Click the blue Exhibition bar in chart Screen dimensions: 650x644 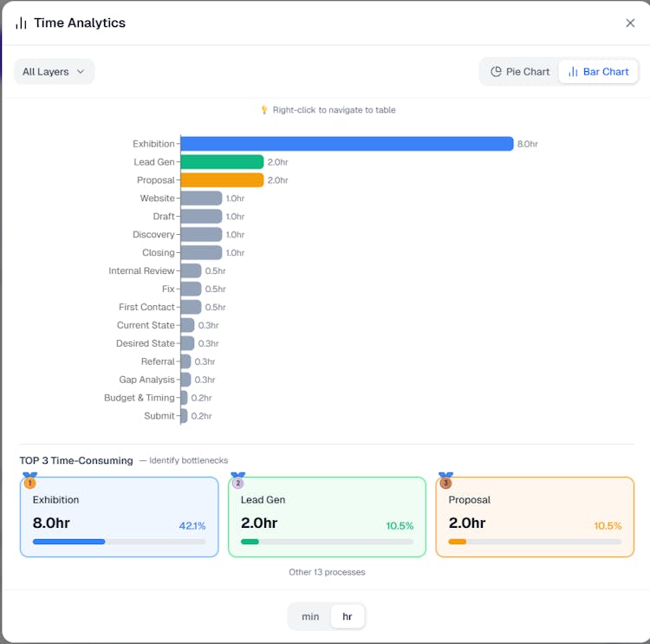point(347,144)
